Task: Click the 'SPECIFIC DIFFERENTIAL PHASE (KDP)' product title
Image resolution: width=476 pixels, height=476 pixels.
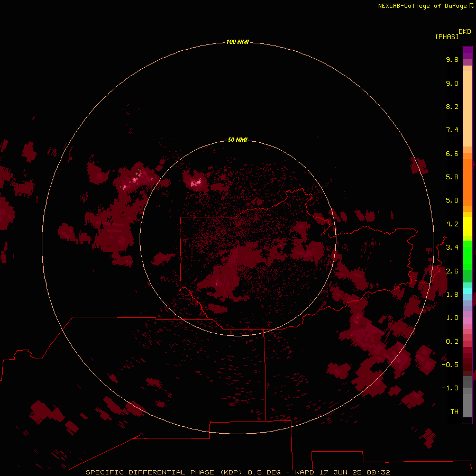Action: (x=165, y=472)
